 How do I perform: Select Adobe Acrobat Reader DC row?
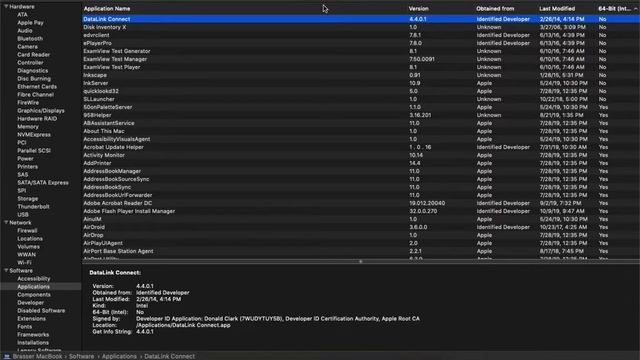(x=360, y=203)
